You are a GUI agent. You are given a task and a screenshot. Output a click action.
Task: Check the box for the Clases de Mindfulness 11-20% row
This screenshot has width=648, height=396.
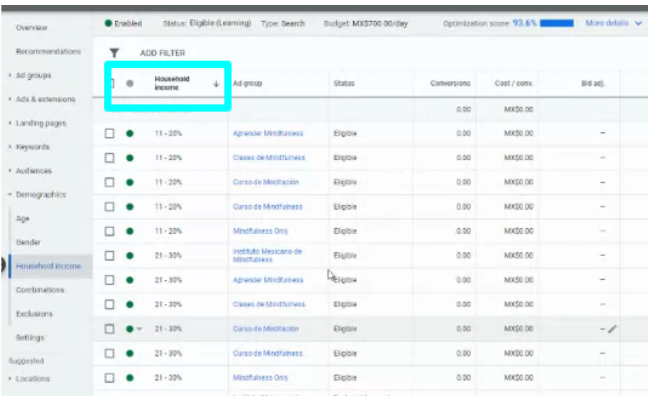tap(110, 158)
